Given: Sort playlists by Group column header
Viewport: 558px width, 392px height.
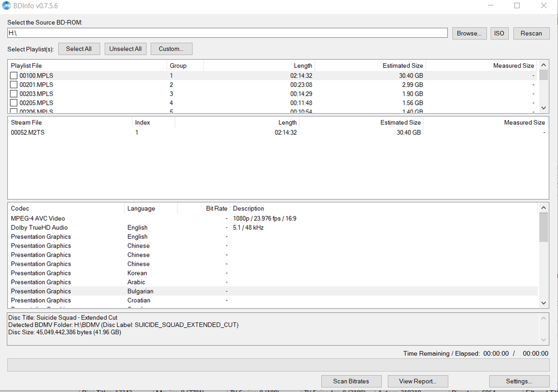Looking at the screenshot, I should 185,66.
